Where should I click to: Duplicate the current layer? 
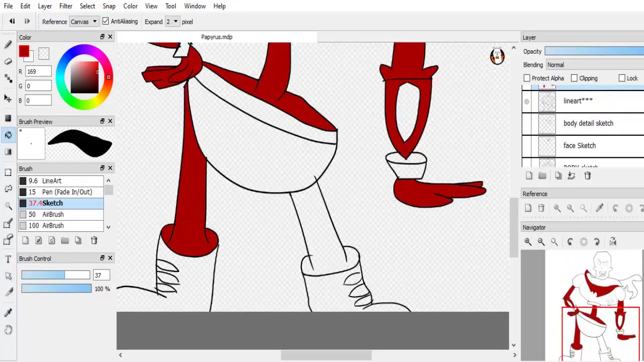558,175
